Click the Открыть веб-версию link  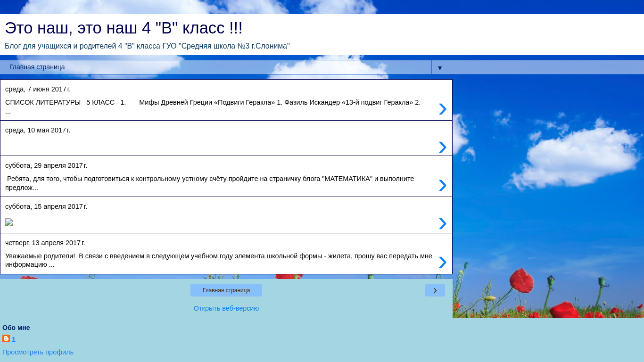click(x=226, y=308)
